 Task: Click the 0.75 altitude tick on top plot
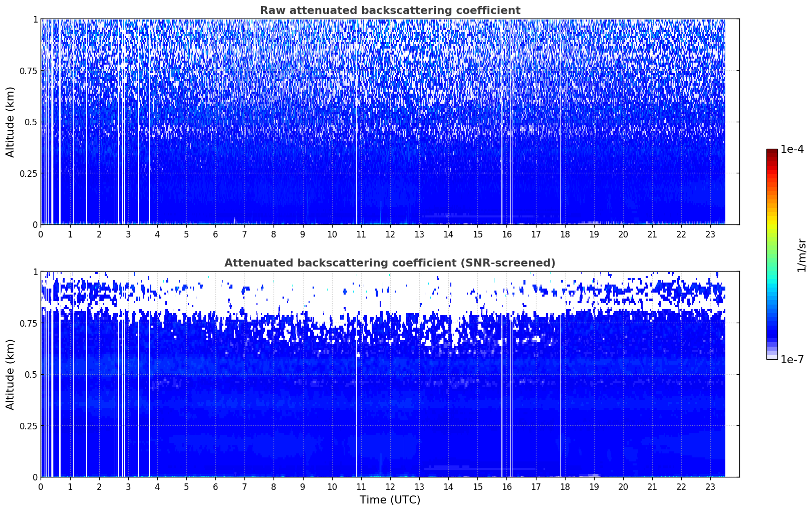click(x=29, y=71)
